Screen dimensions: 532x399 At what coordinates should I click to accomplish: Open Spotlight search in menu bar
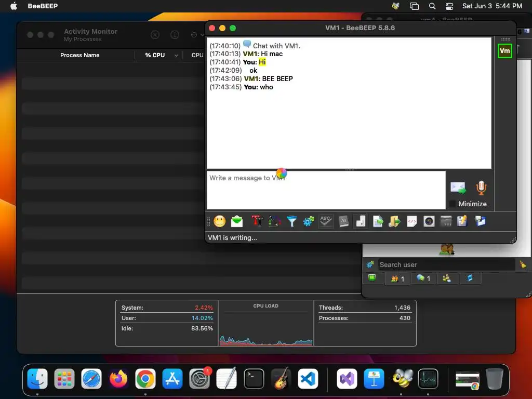click(x=432, y=6)
